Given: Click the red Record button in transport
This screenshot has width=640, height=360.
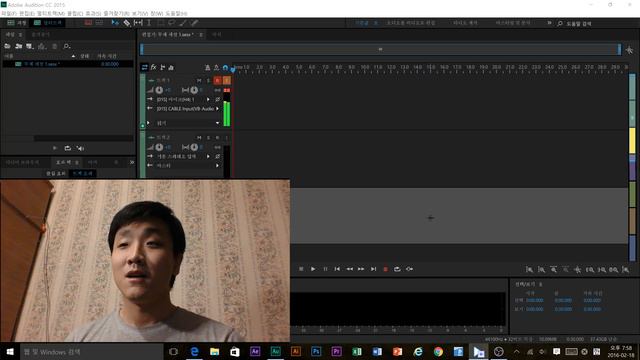Looking at the screenshot, I should [x=385, y=269].
